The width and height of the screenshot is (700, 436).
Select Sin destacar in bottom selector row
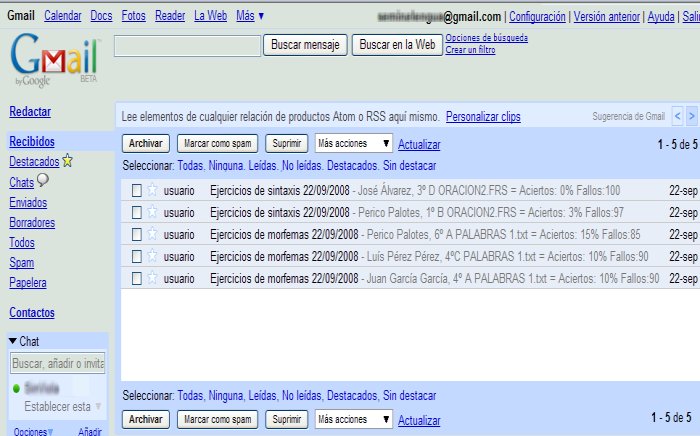click(x=409, y=395)
